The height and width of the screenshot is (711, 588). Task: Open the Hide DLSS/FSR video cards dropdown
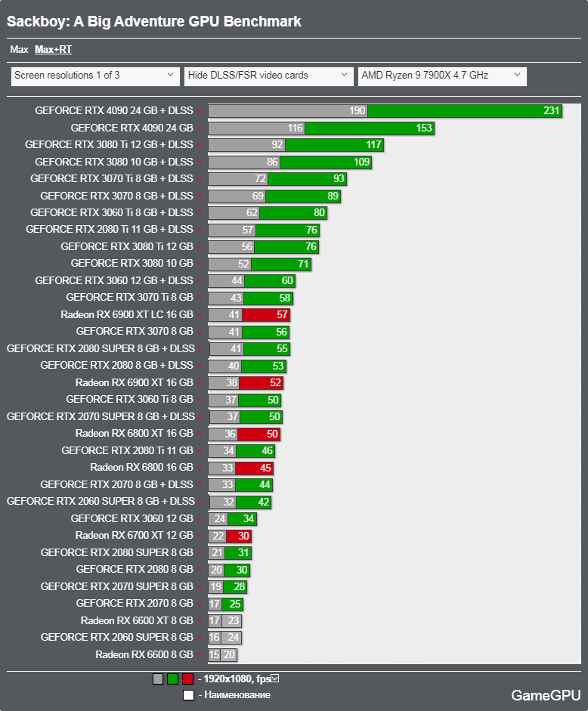coord(268,76)
